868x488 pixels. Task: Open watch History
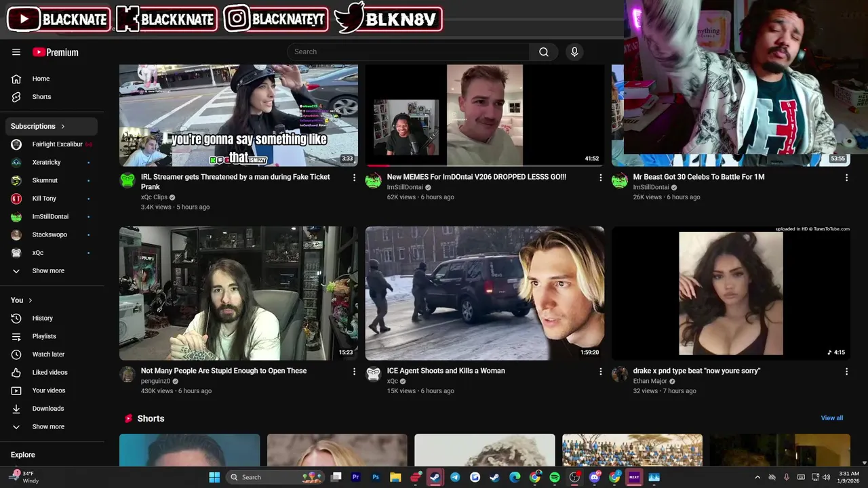tap(52, 318)
